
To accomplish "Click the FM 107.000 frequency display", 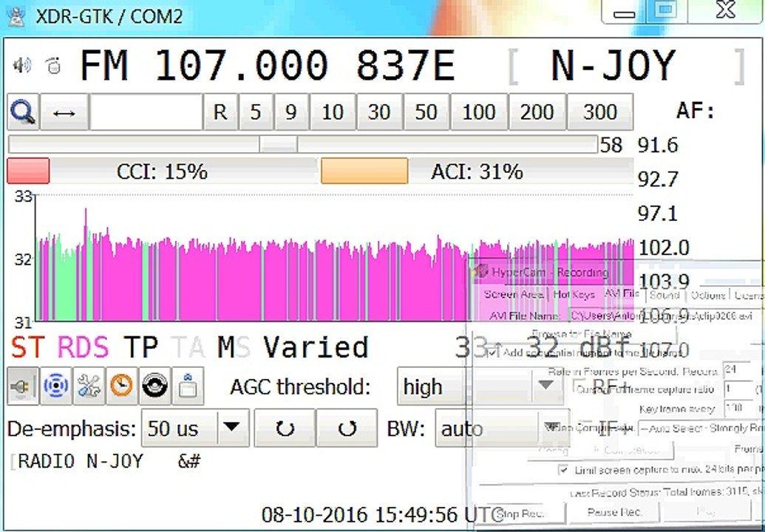I will 204,65.
